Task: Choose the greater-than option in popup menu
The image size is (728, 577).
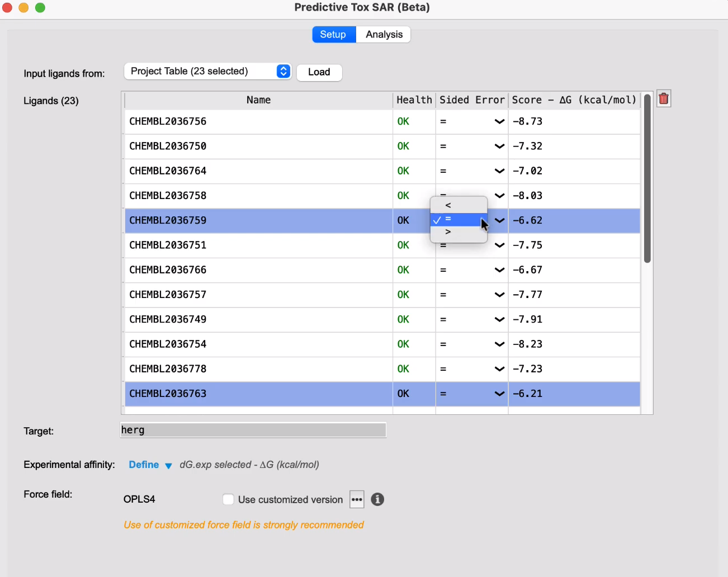Action: click(458, 232)
